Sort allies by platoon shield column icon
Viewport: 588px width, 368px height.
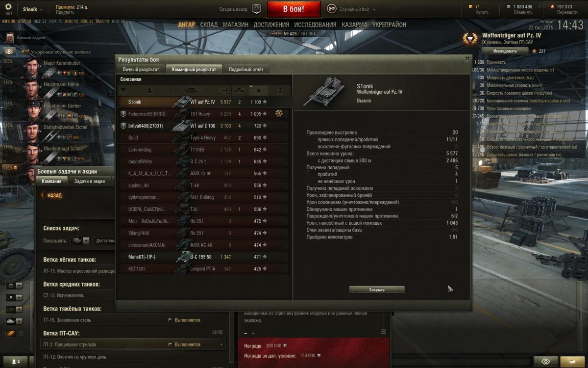[x=123, y=90]
